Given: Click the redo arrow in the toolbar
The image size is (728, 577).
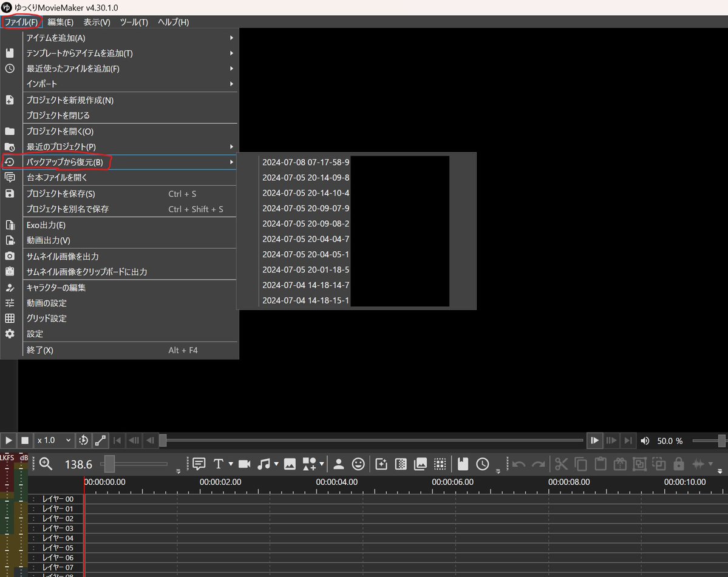Looking at the screenshot, I should pos(538,464).
